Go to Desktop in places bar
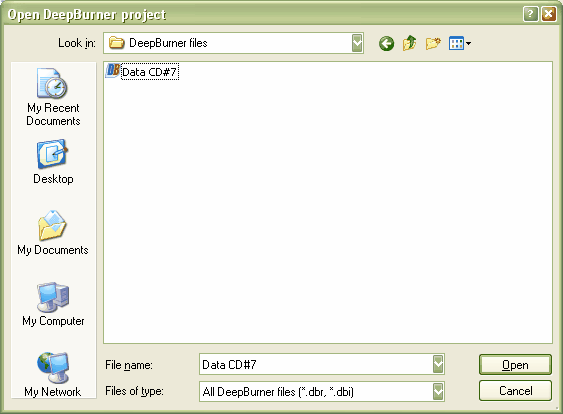563x414 pixels. coord(53,162)
